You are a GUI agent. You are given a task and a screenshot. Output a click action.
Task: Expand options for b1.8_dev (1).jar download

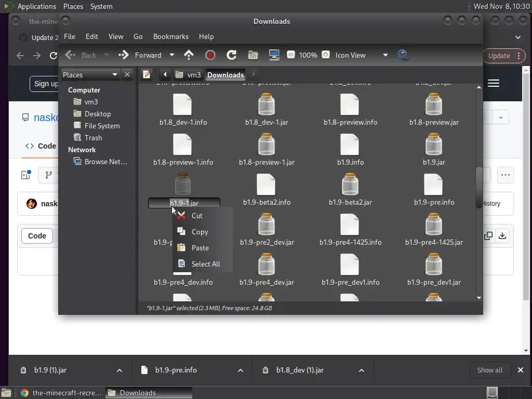pos(362,370)
